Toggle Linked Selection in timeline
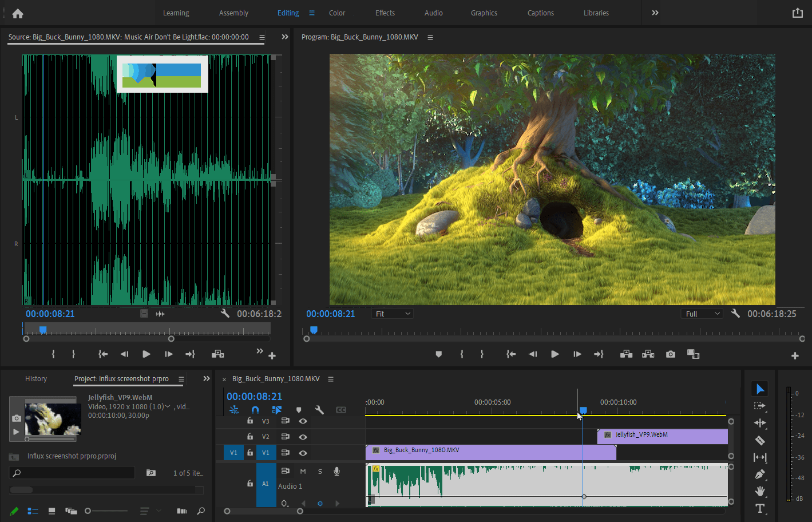The image size is (812, 522). coord(277,410)
